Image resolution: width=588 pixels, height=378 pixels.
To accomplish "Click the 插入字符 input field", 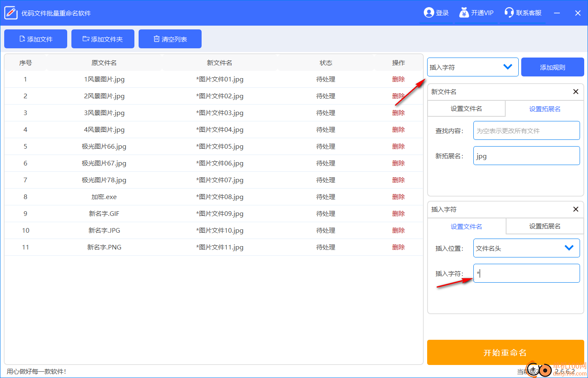I will pyautogui.click(x=527, y=273).
